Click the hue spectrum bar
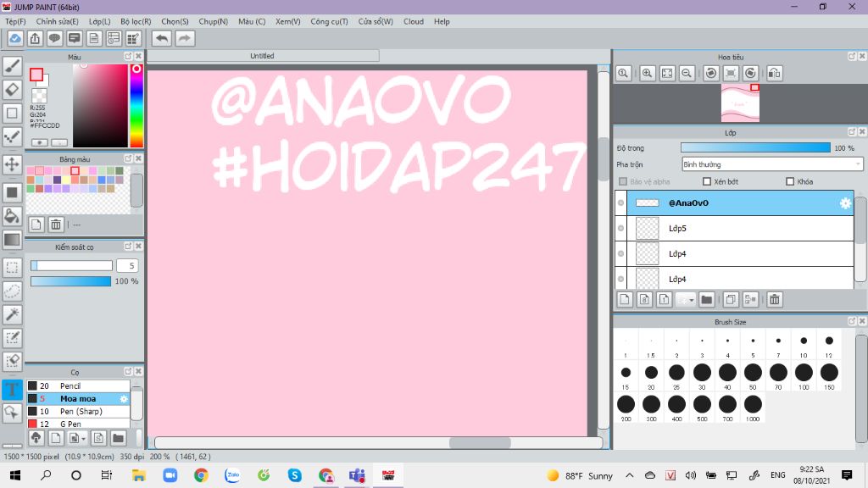Image resolution: width=868 pixels, height=488 pixels. click(136, 106)
